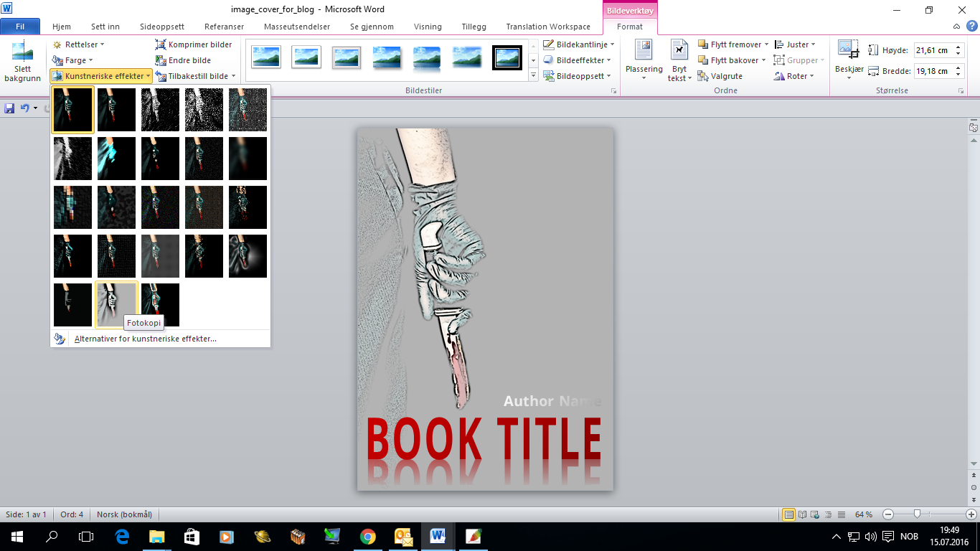This screenshot has height=551, width=980.
Task: Switch to the Sett inn tab
Action: [105, 27]
